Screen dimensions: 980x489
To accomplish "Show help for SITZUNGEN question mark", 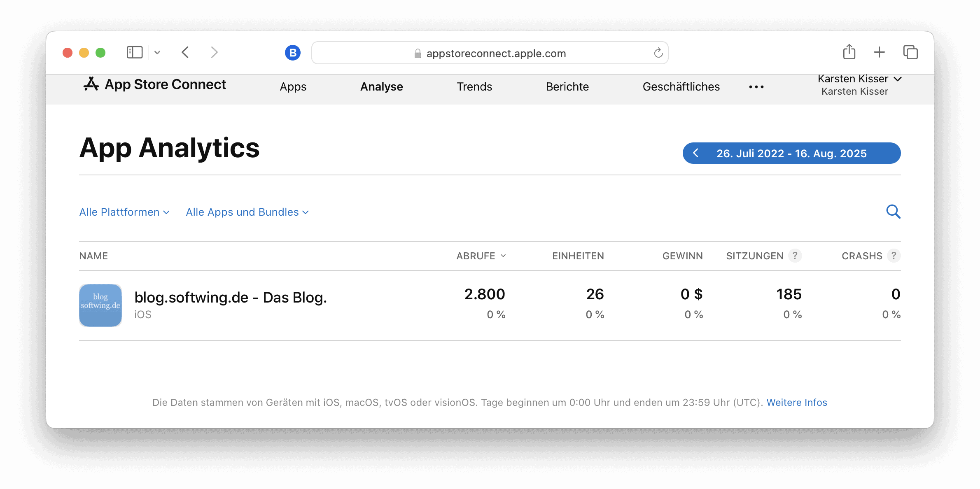I will pos(795,256).
